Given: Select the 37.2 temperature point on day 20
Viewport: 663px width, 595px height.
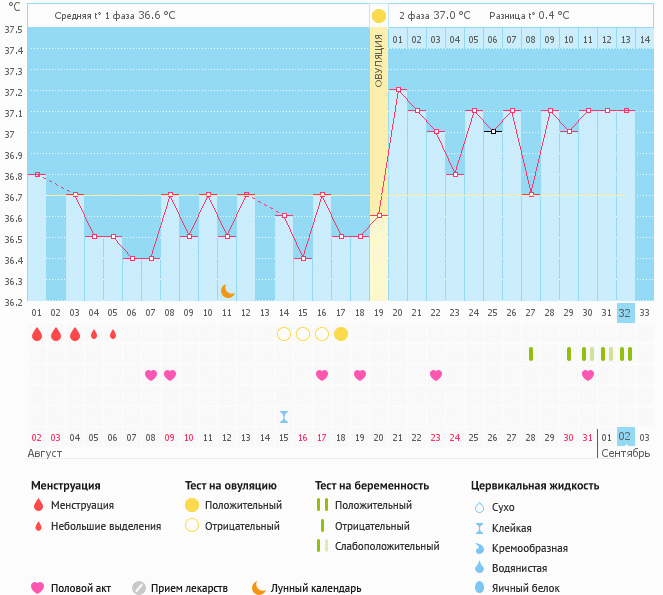Looking at the screenshot, I should (398, 89).
